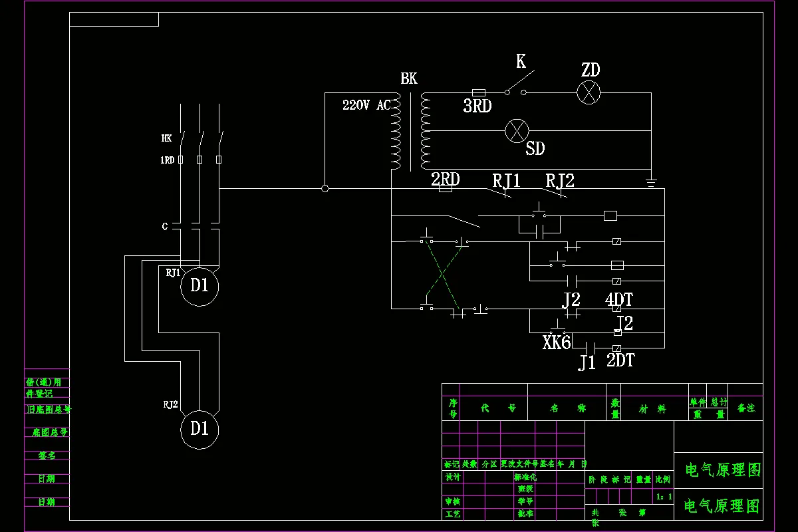The height and width of the screenshot is (532, 798).
Task: Click the 'K' switch label
Action: [x=521, y=62]
